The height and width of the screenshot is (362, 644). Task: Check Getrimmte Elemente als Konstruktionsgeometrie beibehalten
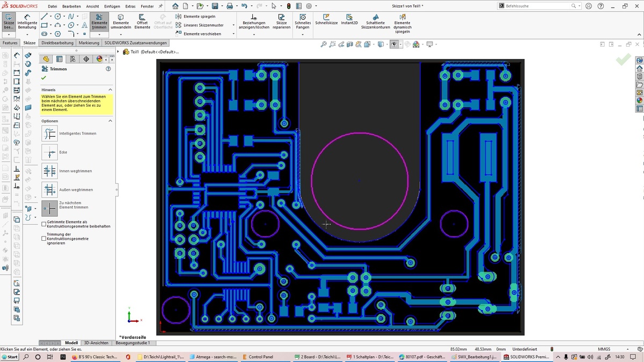tap(44, 224)
